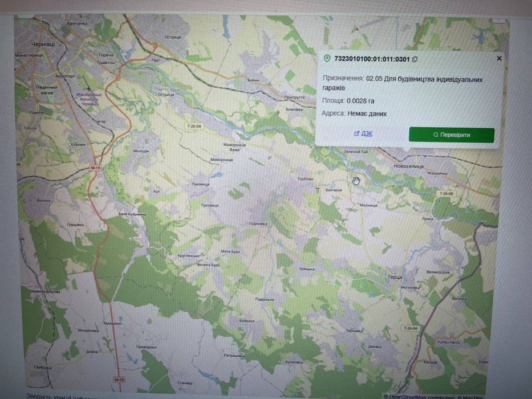Viewport: 532px width, 399px height.
Task: Click the Димка village label
Action: (x=92, y=352)
